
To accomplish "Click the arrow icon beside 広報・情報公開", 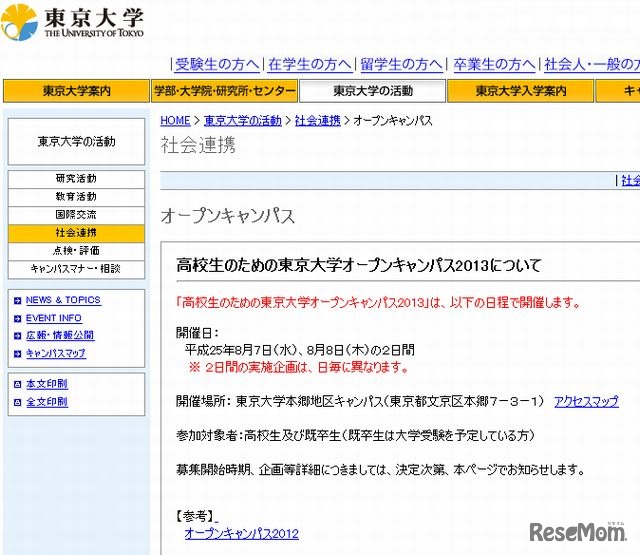I will click(x=18, y=336).
